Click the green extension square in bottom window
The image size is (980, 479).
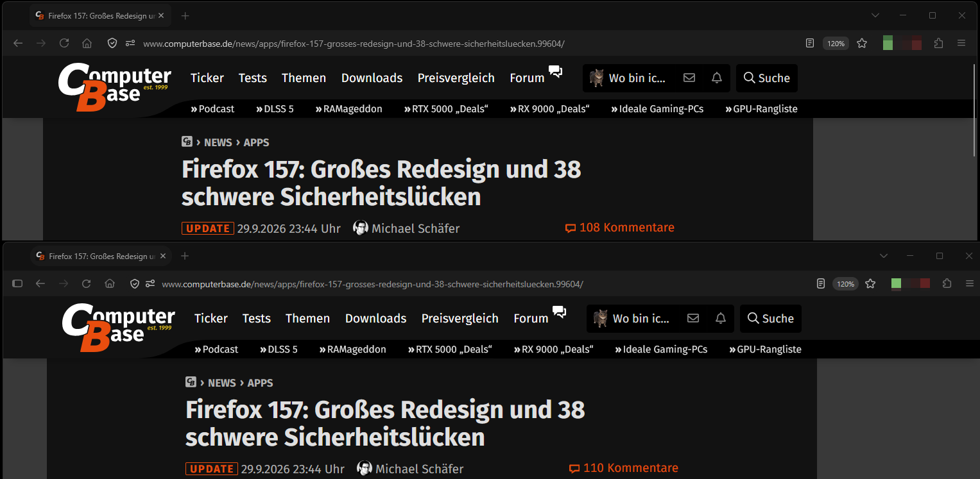tap(896, 283)
